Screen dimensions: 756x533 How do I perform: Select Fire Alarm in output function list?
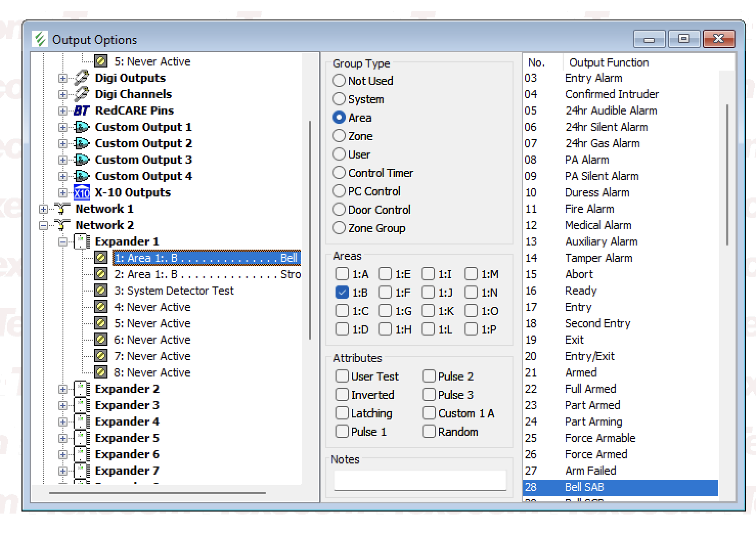pos(589,209)
